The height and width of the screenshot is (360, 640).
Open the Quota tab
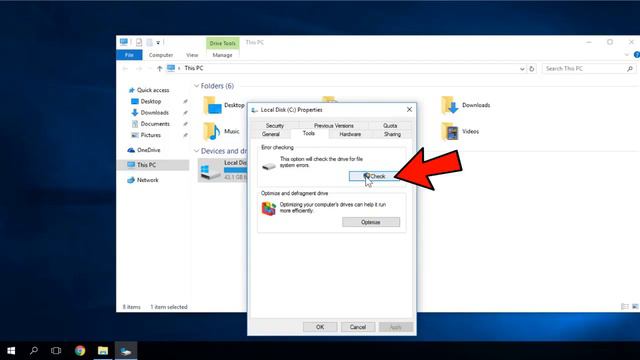point(390,126)
